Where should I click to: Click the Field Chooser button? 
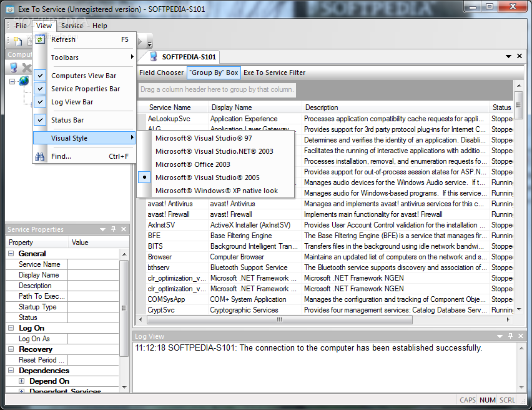162,72
